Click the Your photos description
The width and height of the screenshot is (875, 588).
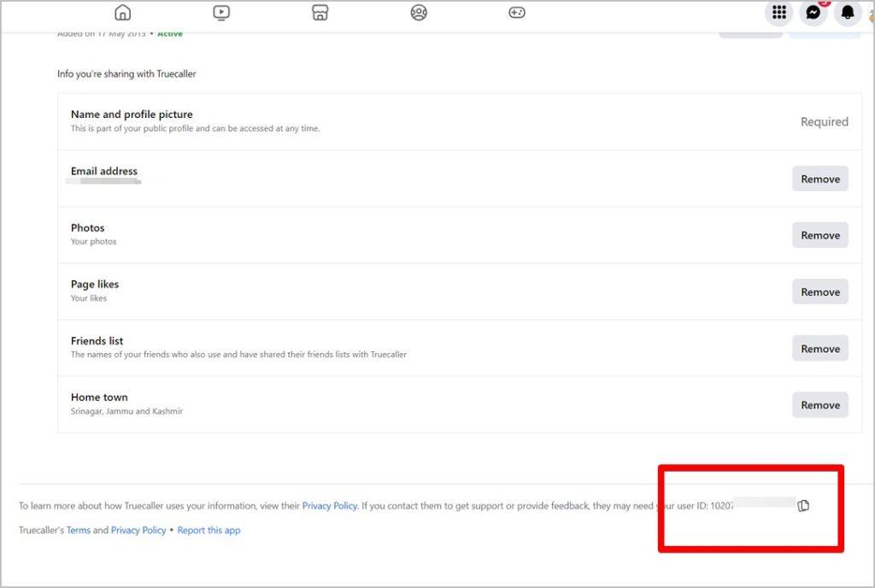[94, 242]
